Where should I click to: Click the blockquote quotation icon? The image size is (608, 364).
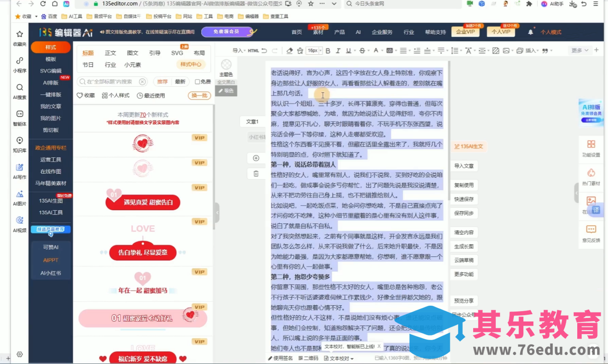[545, 50]
